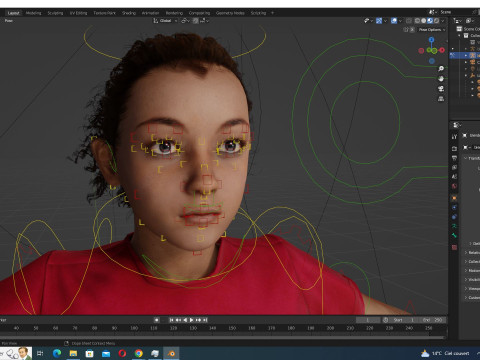Add a new workspace with plus button
The width and height of the screenshot is (480, 360).
tap(272, 13)
